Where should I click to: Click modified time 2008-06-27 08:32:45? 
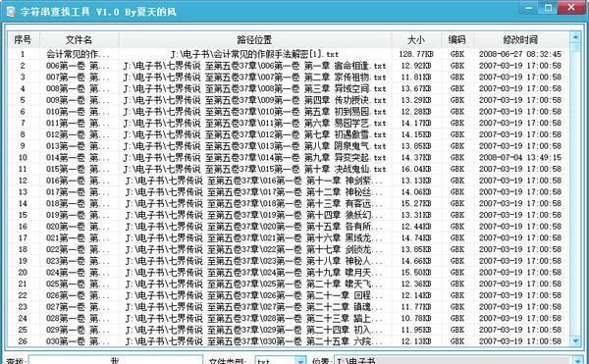tap(520, 54)
